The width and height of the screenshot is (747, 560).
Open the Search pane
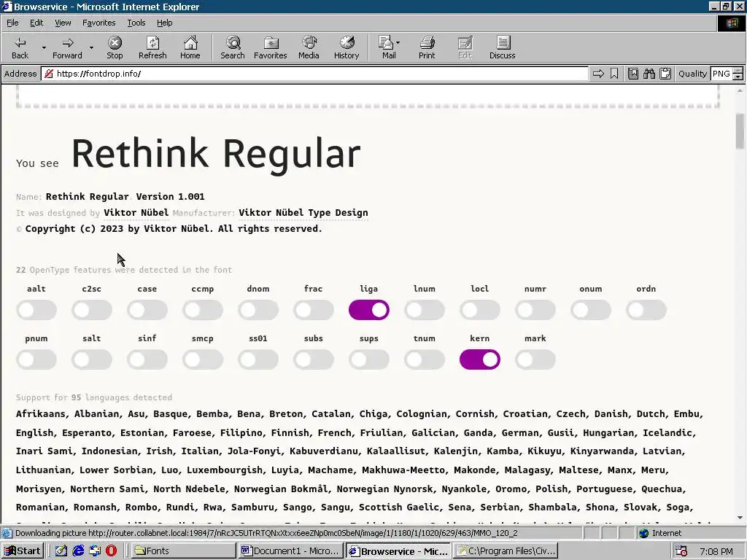click(x=233, y=47)
